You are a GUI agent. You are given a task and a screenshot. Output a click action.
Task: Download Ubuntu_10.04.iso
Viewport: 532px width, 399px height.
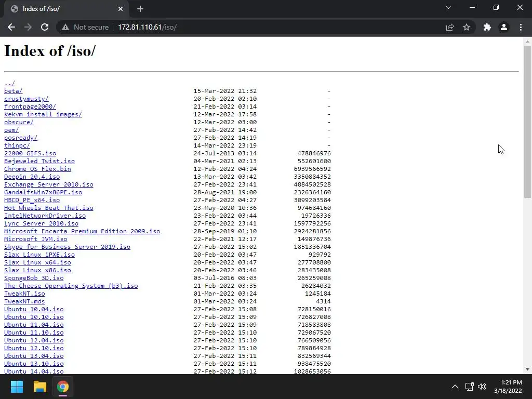pos(34,310)
